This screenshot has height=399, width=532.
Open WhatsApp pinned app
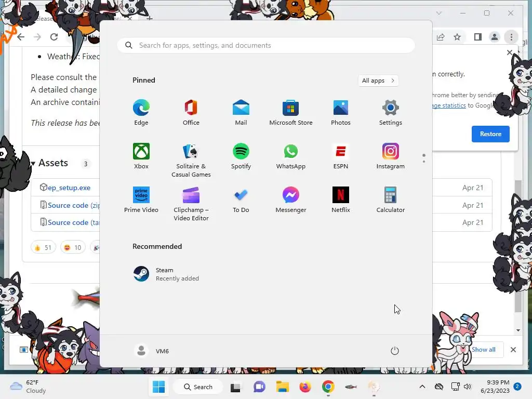click(291, 156)
